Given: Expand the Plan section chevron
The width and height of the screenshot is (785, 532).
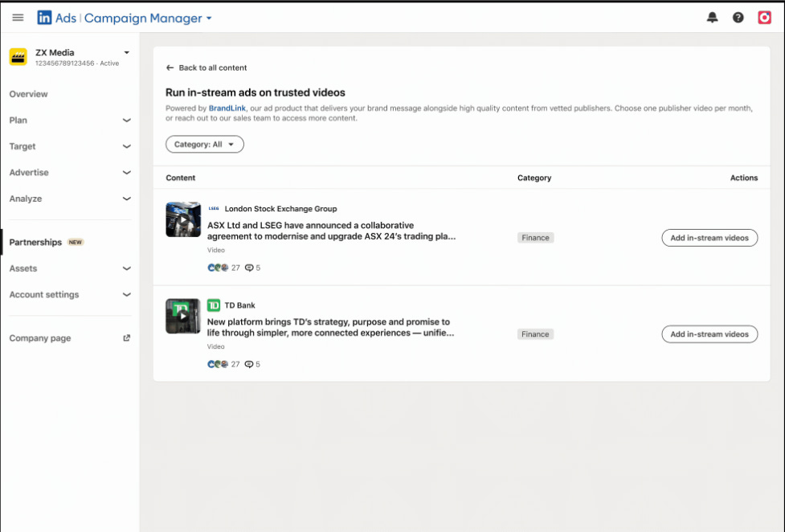Looking at the screenshot, I should [127, 121].
